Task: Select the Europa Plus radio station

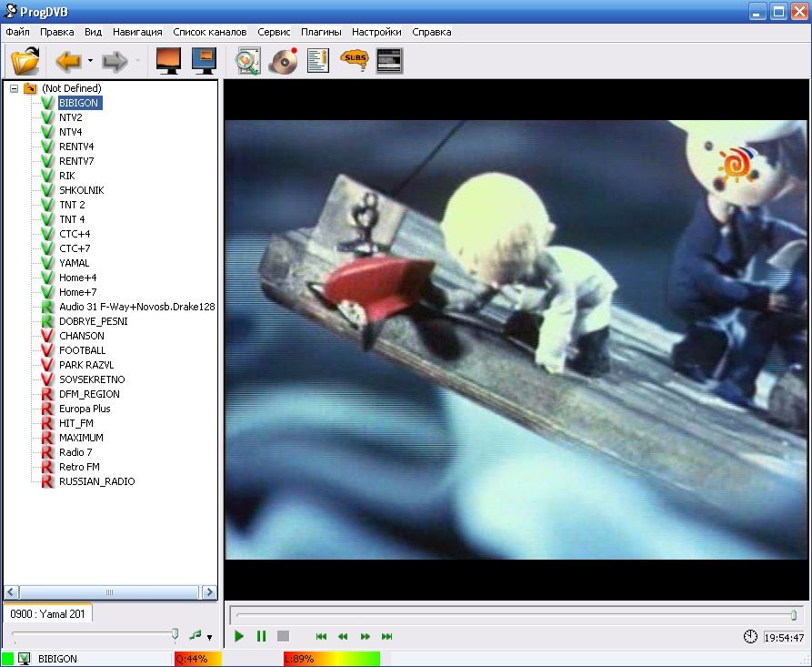Action: [x=85, y=408]
